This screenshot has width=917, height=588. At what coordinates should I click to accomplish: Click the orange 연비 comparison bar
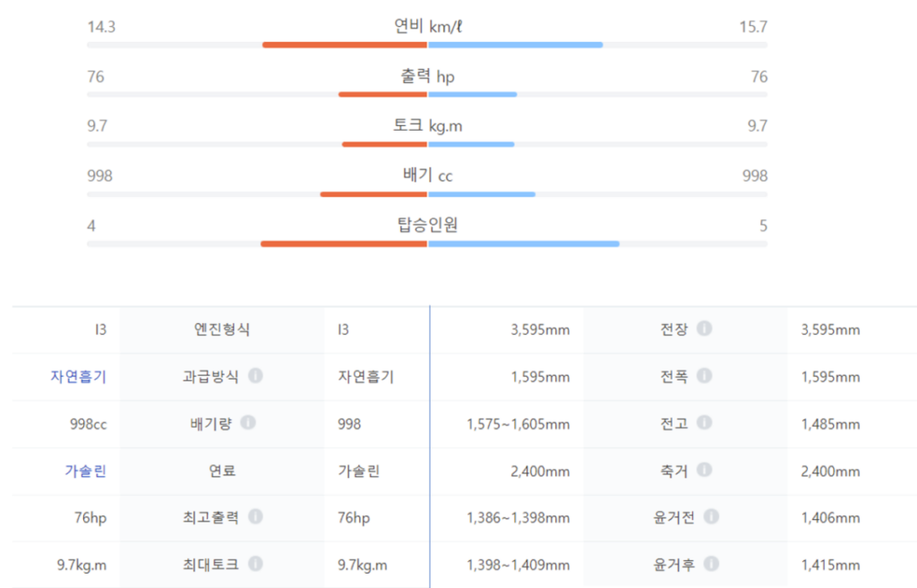pos(345,44)
